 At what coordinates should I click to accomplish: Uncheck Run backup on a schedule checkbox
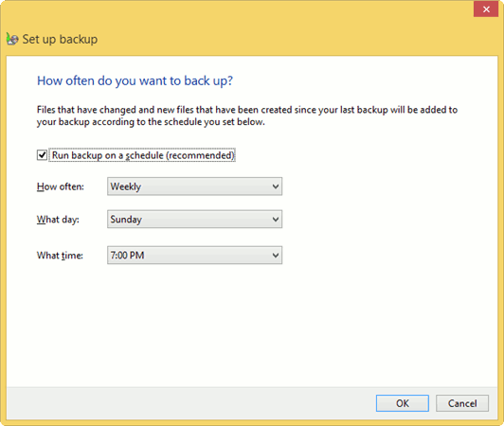(42, 155)
